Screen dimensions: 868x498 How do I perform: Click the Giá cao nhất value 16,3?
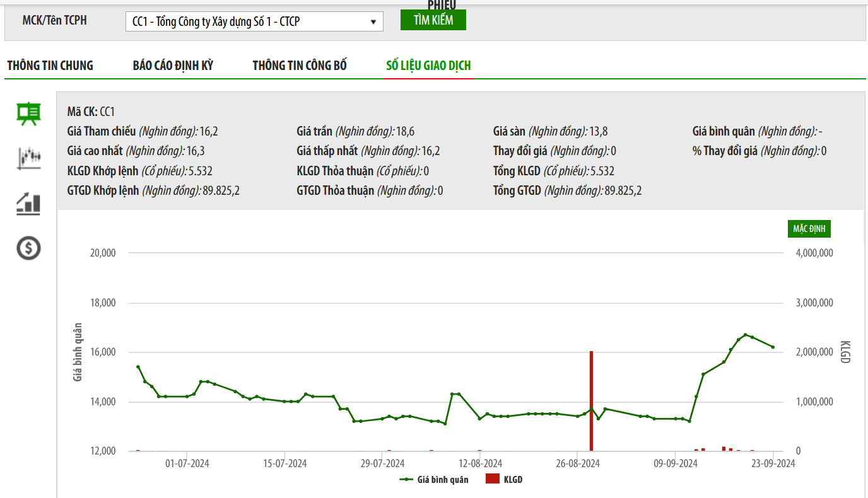tap(196, 151)
